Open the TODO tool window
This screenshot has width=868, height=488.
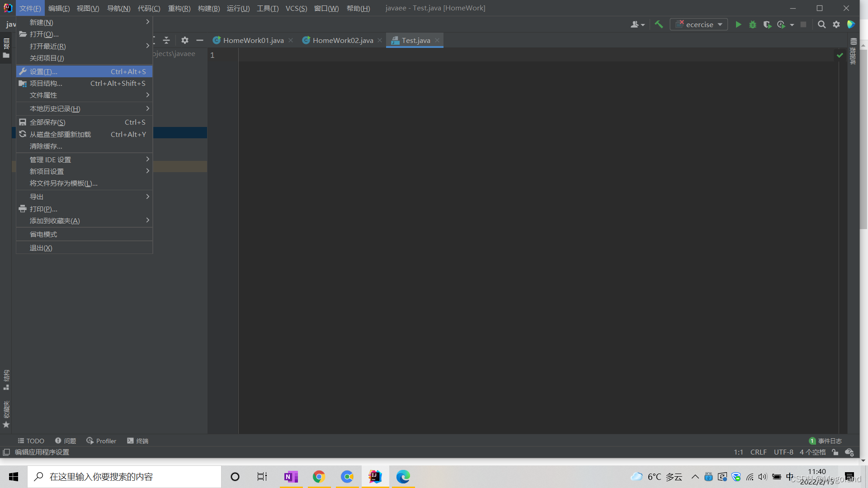point(31,441)
